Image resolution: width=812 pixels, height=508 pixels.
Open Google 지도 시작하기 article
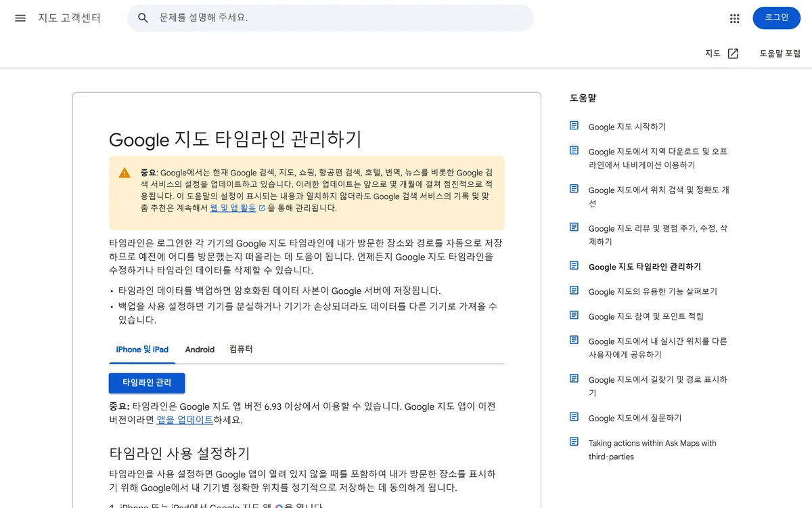pos(627,127)
